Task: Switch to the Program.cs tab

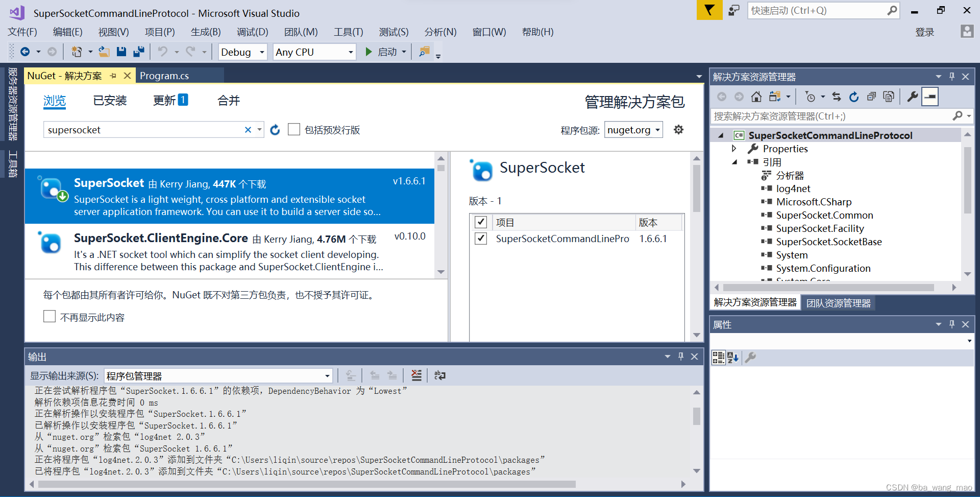Action: coord(164,76)
